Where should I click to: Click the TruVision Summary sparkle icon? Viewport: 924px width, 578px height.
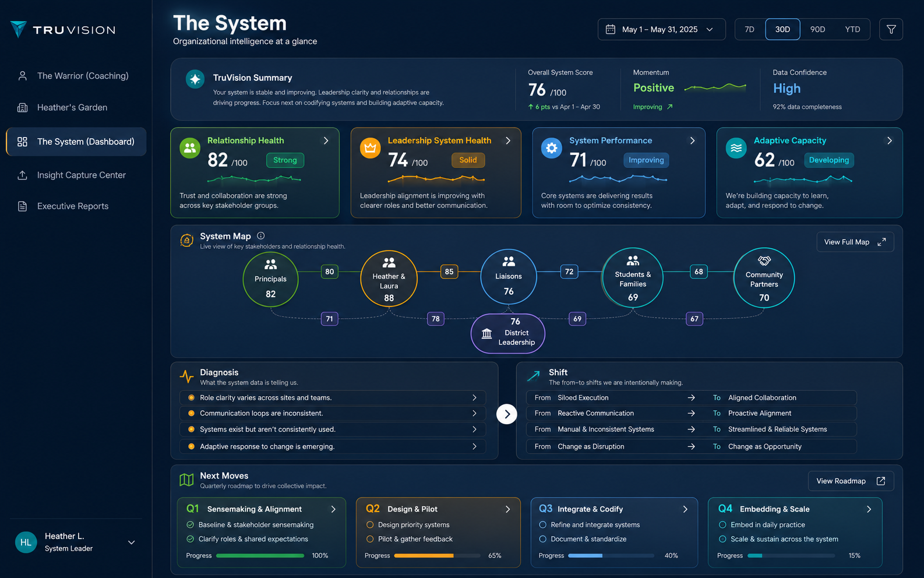coord(195,79)
